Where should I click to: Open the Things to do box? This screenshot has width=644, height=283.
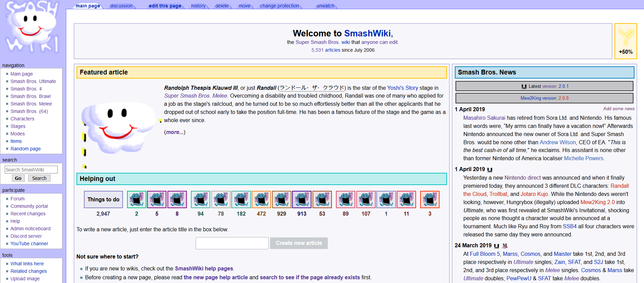tap(103, 199)
